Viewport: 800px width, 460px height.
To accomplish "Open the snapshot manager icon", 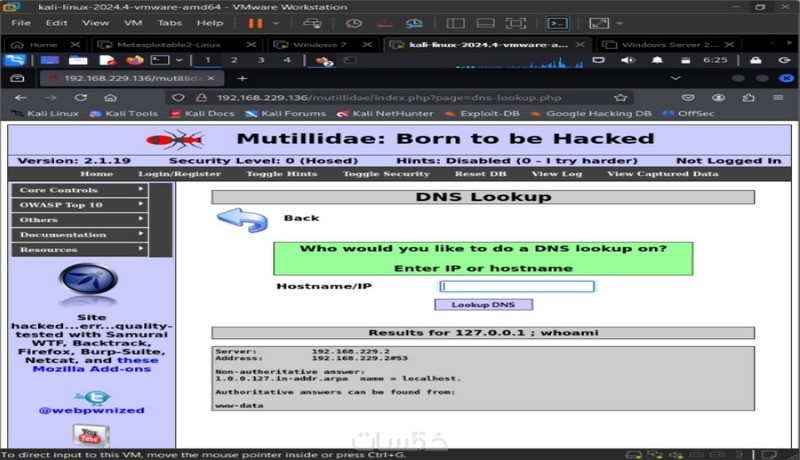I will (414, 23).
